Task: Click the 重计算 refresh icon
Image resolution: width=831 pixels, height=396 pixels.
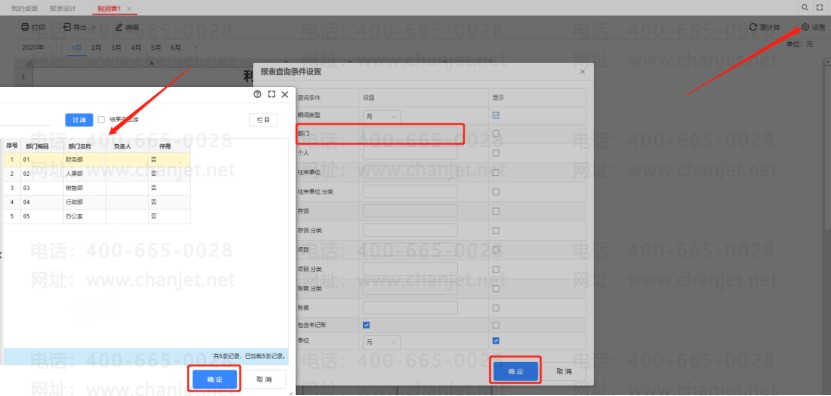Action: click(753, 27)
